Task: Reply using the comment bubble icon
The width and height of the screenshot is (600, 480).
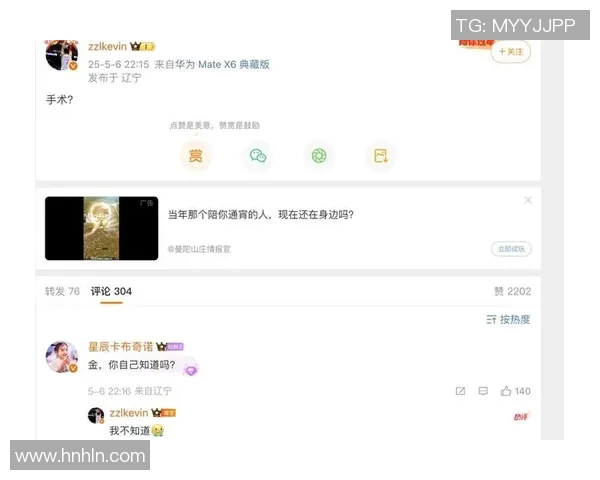Action: [x=483, y=391]
